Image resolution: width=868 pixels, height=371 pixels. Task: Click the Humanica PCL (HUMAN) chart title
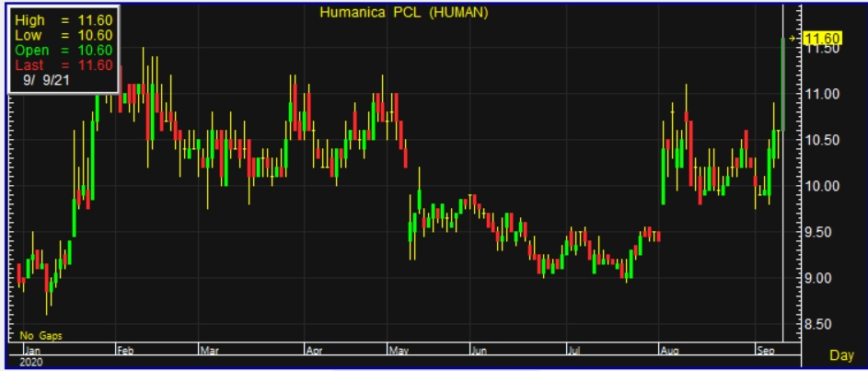(404, 13)
